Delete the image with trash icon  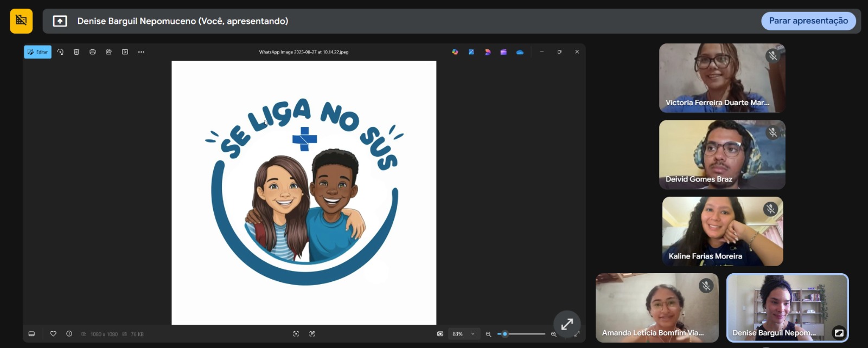coord(76,52)
